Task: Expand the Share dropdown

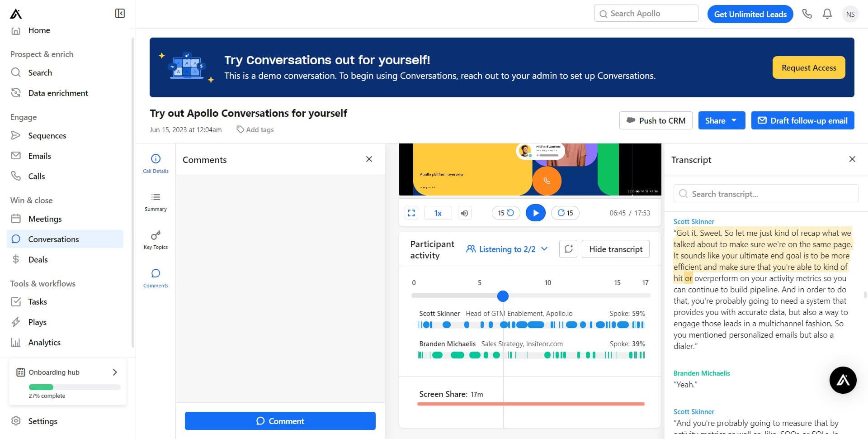Action: tap(721, 121)
